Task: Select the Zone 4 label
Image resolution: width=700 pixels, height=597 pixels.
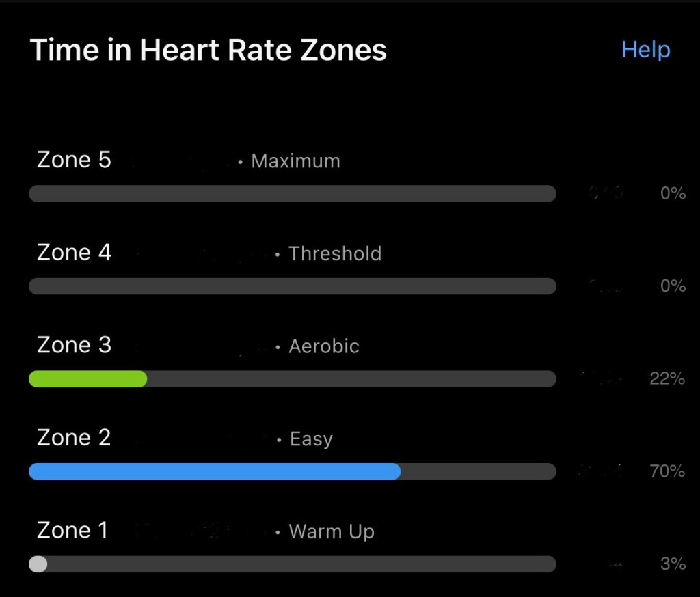Action: pos(74,253)
